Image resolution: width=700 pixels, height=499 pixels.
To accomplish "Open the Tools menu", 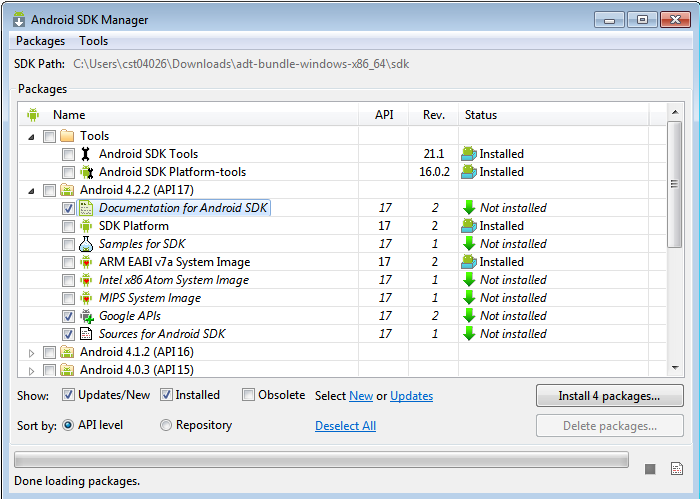I will click(94, 41).
